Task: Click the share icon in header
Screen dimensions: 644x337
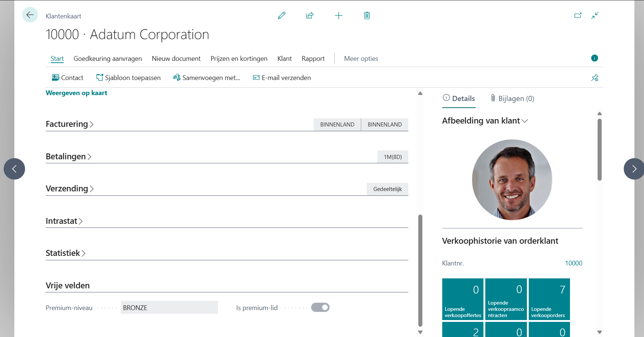Action: tap(310, 15)
